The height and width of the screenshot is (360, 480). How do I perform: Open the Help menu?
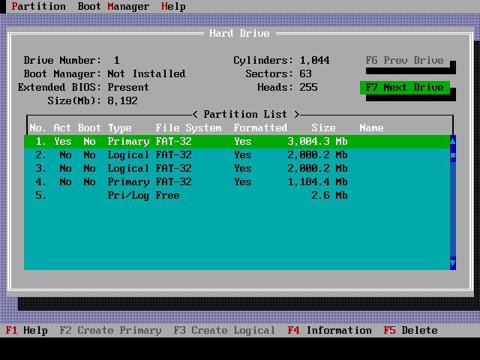pos(173,6)
